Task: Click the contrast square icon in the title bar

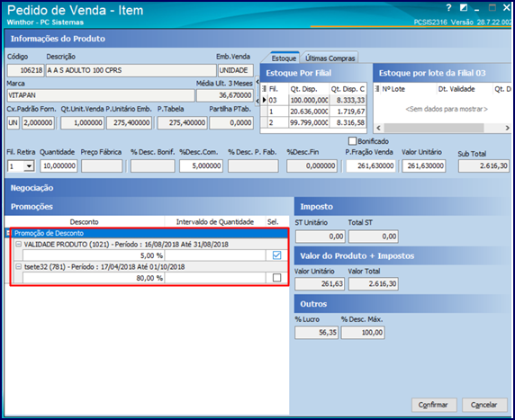Action: coord(464,7)
